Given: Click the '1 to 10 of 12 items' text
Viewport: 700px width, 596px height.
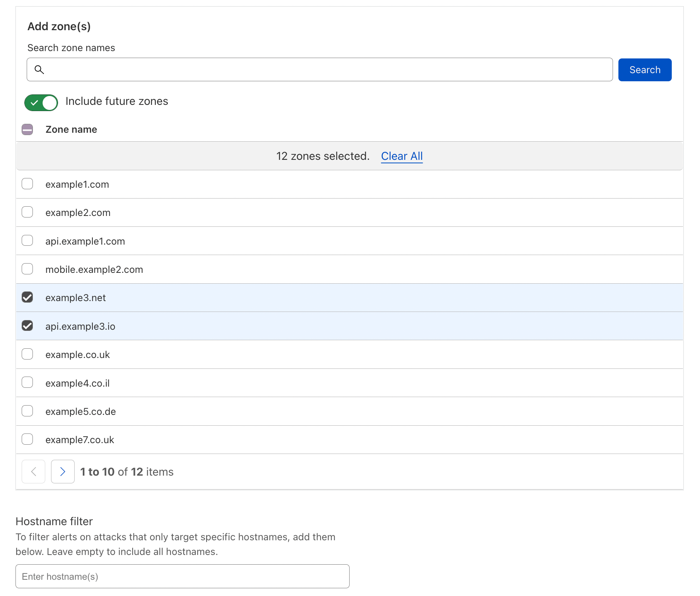Looking at the screenshot, I should point(127,472).
